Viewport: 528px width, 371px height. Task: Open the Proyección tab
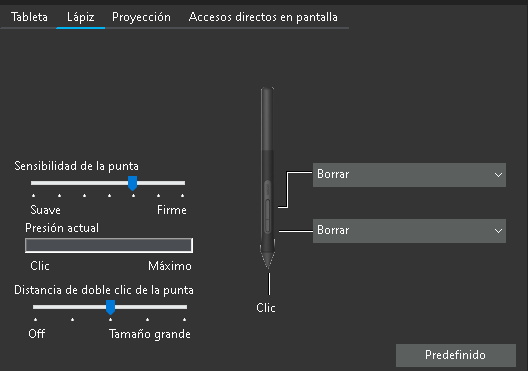point(141,17)
